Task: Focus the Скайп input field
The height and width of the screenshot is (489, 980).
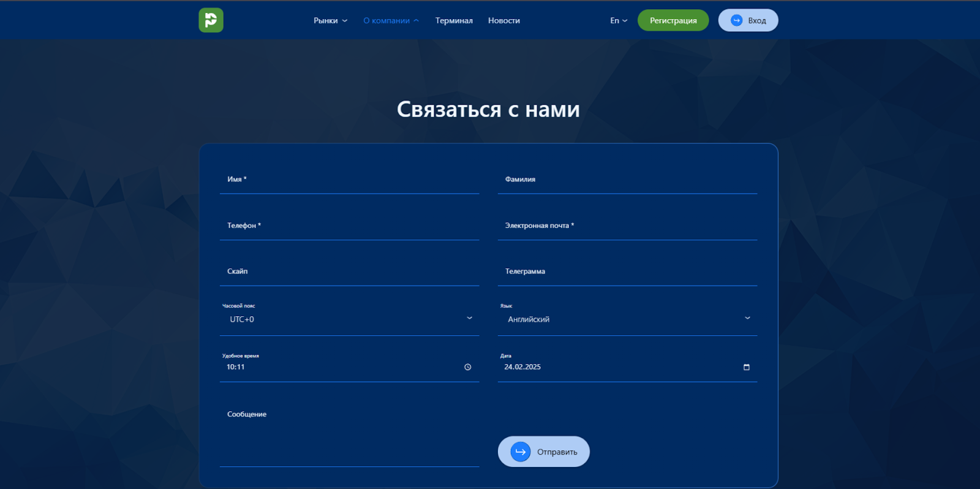Action: point(350,271)
